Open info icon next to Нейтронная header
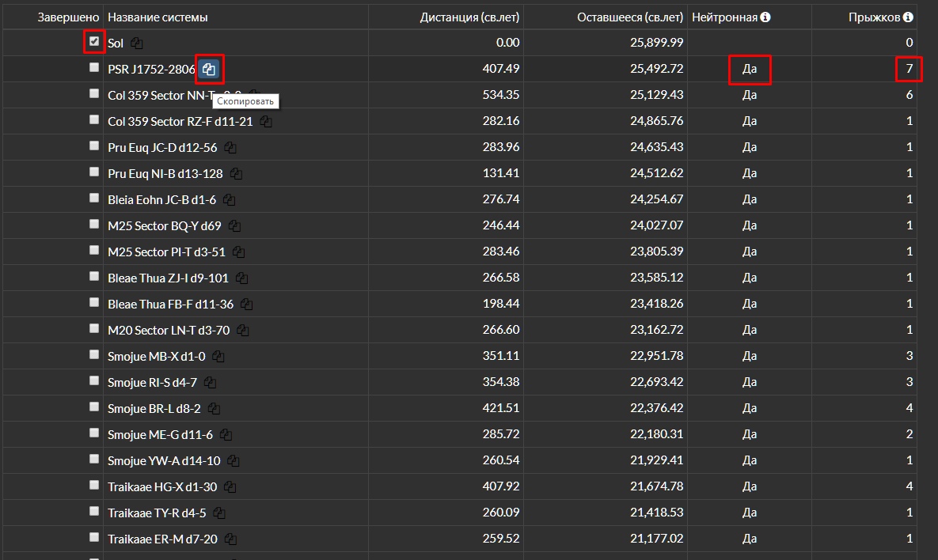This screenshot has width=938, height=560. 765,17
